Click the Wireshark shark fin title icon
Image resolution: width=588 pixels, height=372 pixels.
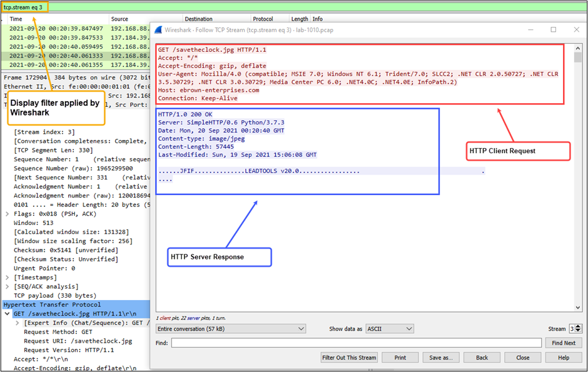pyautogui.click(x=158, y=29)
